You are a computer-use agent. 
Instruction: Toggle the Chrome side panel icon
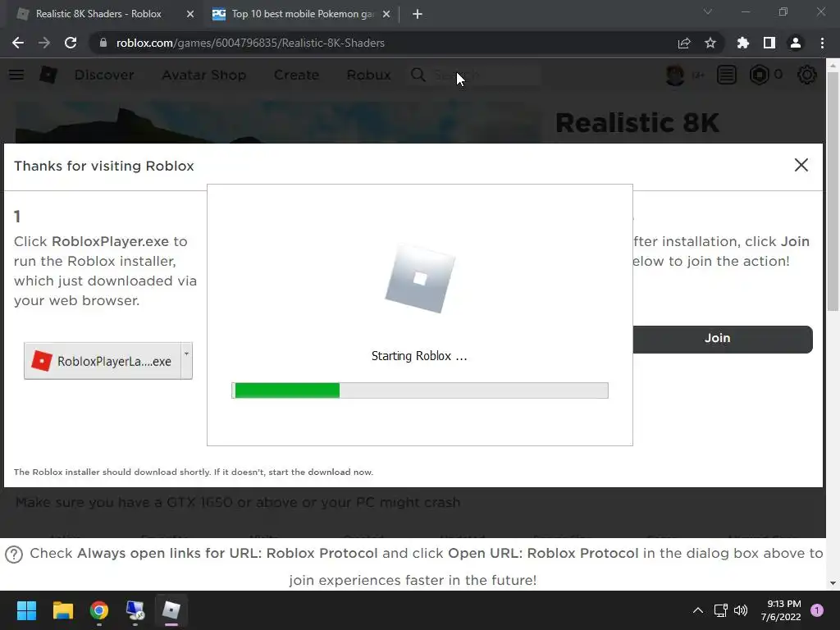tap(769, 43)
